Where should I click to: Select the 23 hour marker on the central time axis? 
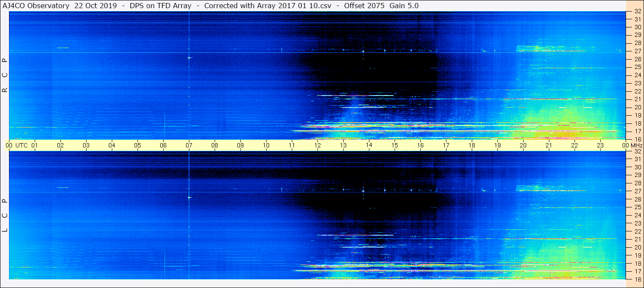(600, 145)
